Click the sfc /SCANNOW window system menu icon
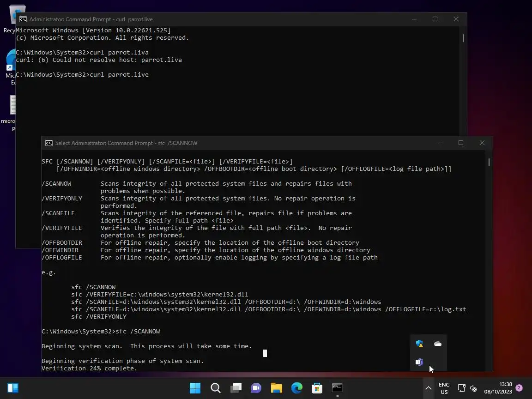 coord(49,143)
